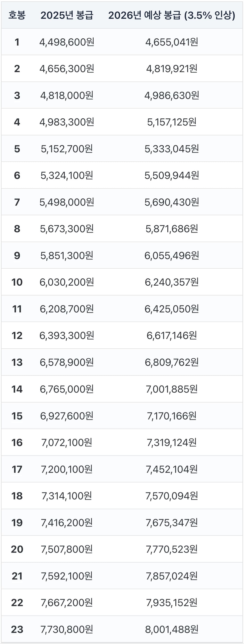This screenshot has height=644, width=244.
Task: Click the 7,770,523원 projected cell
Action: click(x=172, y=549)
